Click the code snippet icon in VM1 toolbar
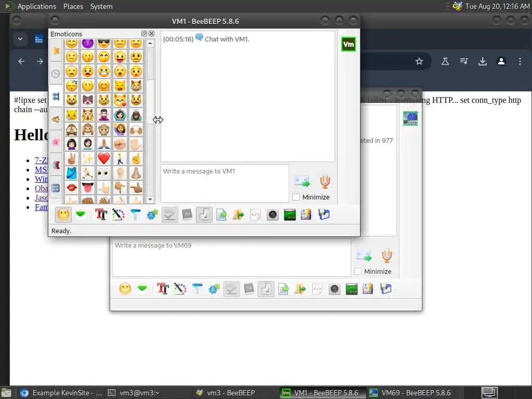The height and width of the screenshot is (399, 532). 255,215
